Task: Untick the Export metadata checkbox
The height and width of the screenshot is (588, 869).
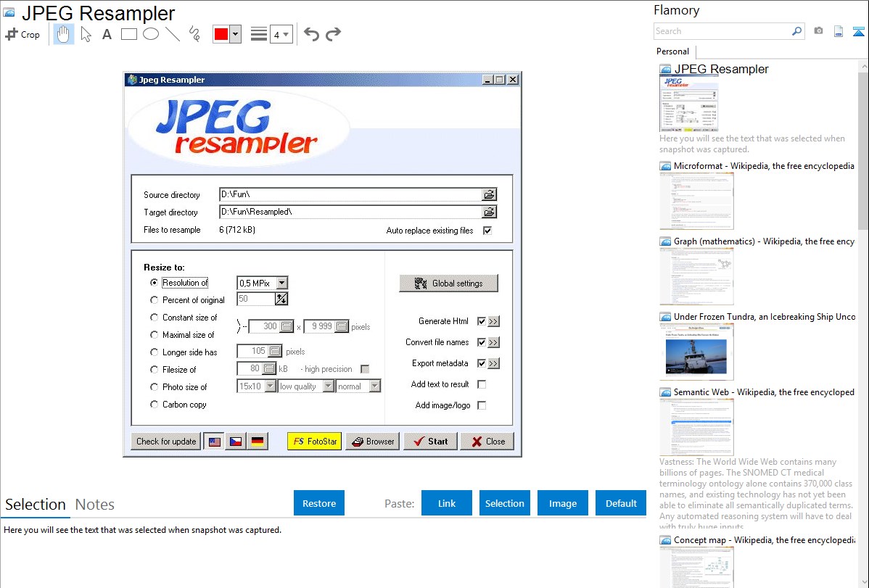Action: (482, 363)
